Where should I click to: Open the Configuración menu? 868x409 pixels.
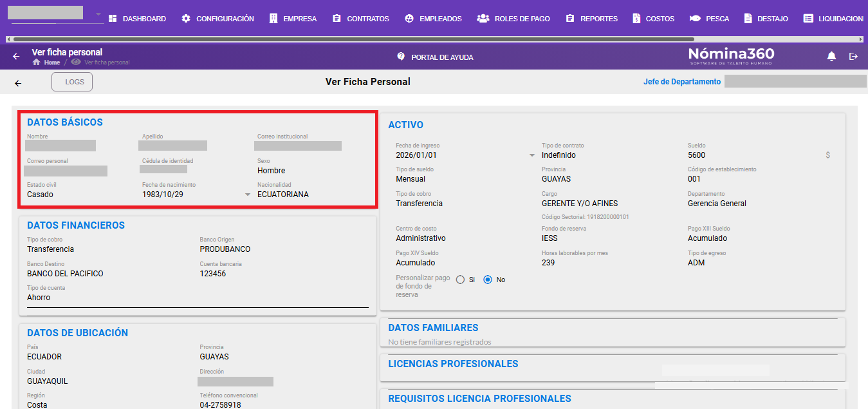[217, 19]
